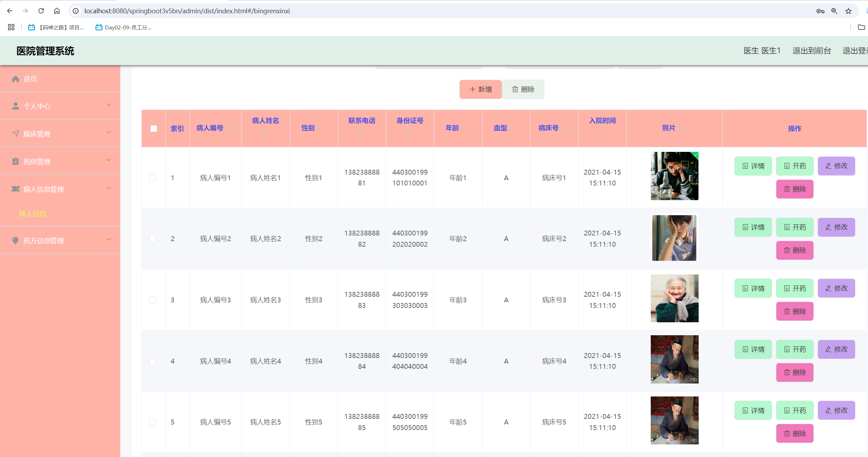868x457 pixels.
Task: Click the browser apps grid icon
Action: 11,27
